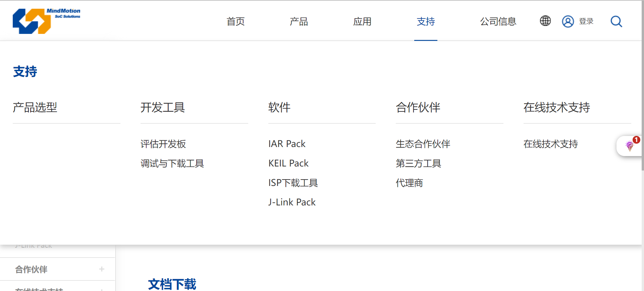Click the user account icon
This screenshot has height=291, width=644.
(568, 21)
